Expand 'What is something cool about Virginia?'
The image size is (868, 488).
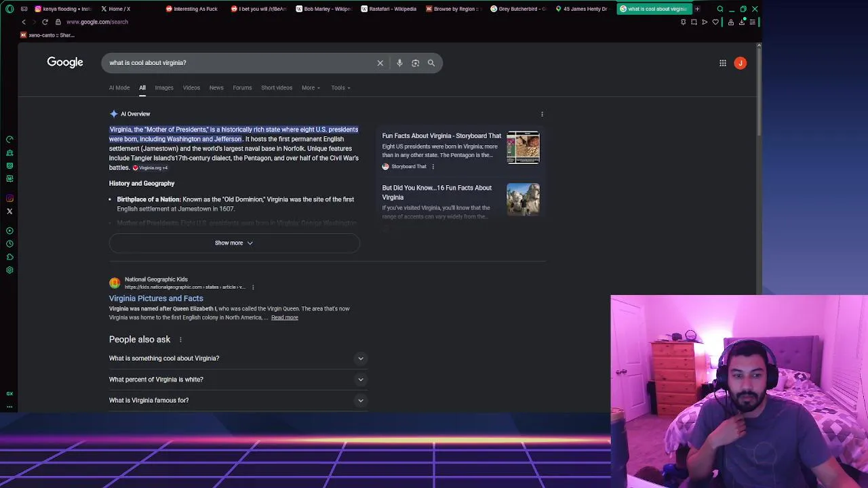tap(238, 359)
